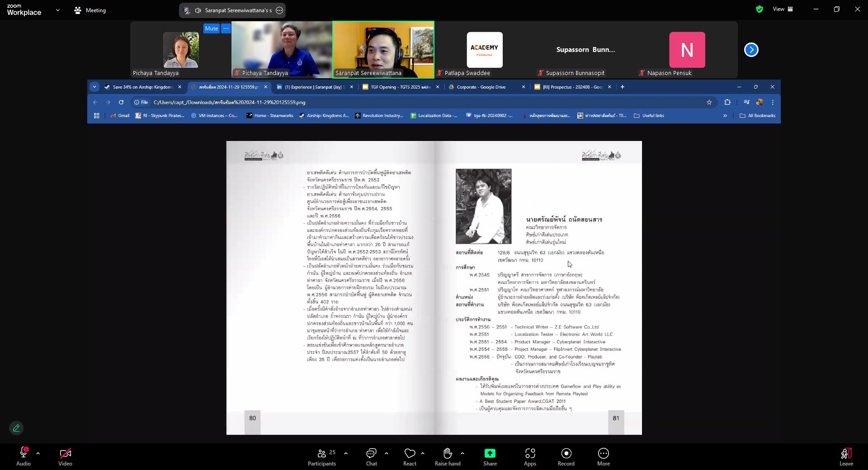868x470 pixels.
Task: Turn on camera with Video button
Action: coord(65,456)
